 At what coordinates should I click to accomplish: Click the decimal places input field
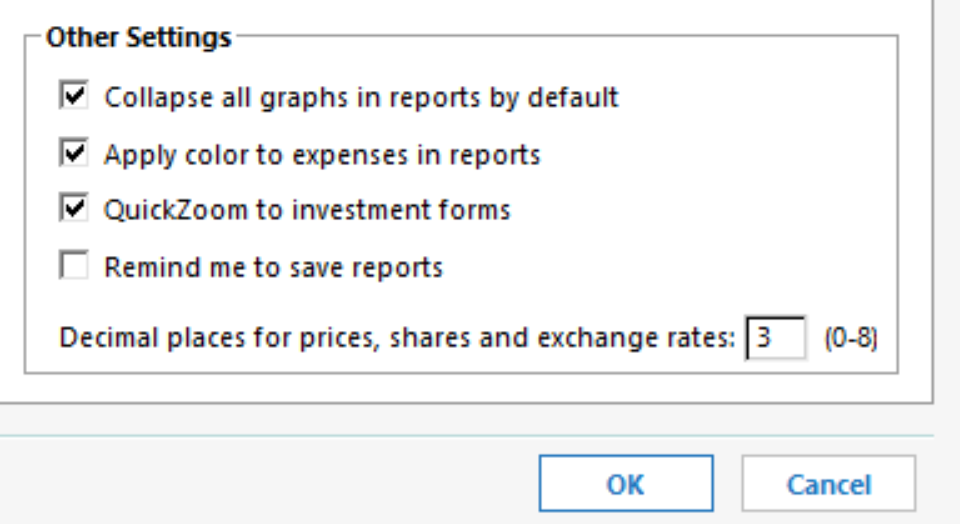tap(775, 337)
